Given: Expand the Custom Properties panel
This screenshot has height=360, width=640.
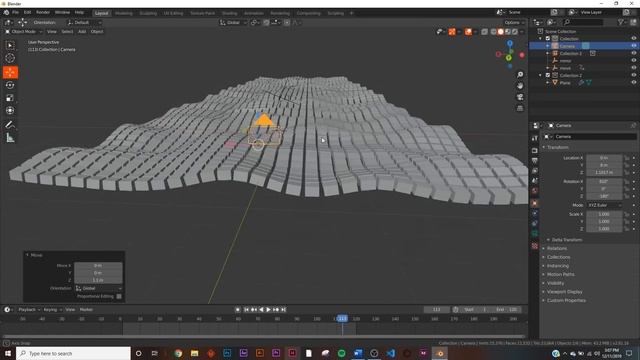Looking at the screenshot, I should click(x=566, y=300).
